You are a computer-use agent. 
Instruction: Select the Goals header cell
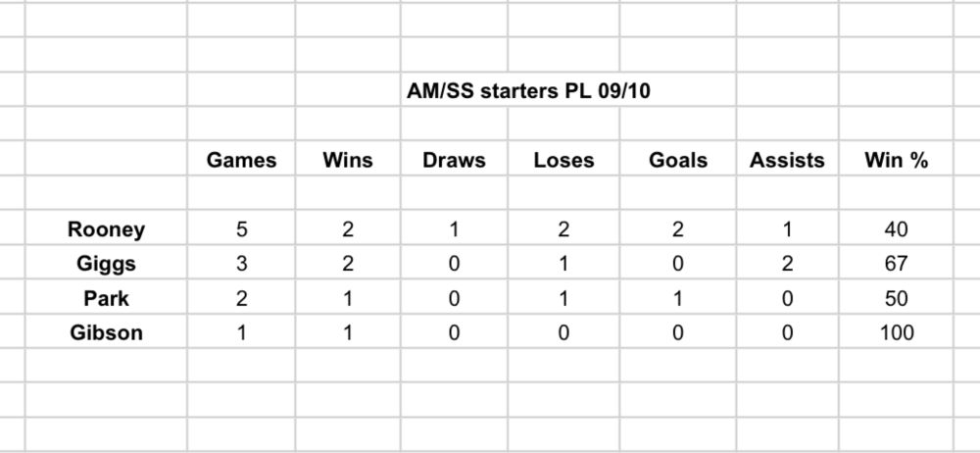[678, 160]
